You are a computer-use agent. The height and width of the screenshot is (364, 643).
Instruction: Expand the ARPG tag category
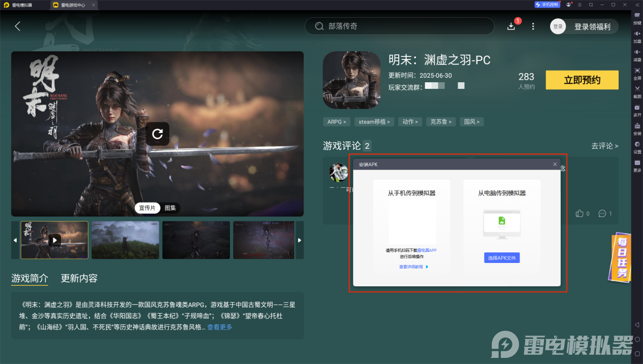[x=336, y=121]
